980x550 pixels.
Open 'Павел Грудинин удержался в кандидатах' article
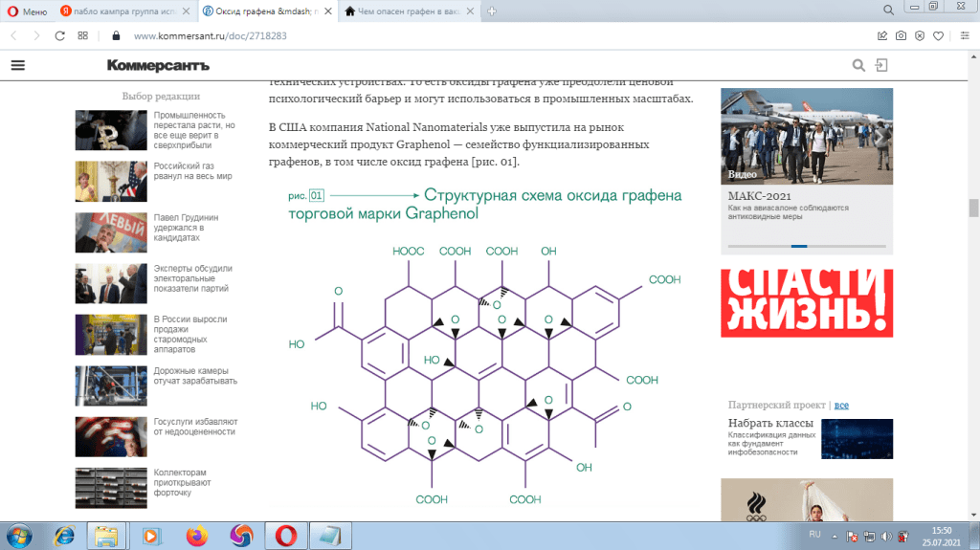tap(186, 228)
